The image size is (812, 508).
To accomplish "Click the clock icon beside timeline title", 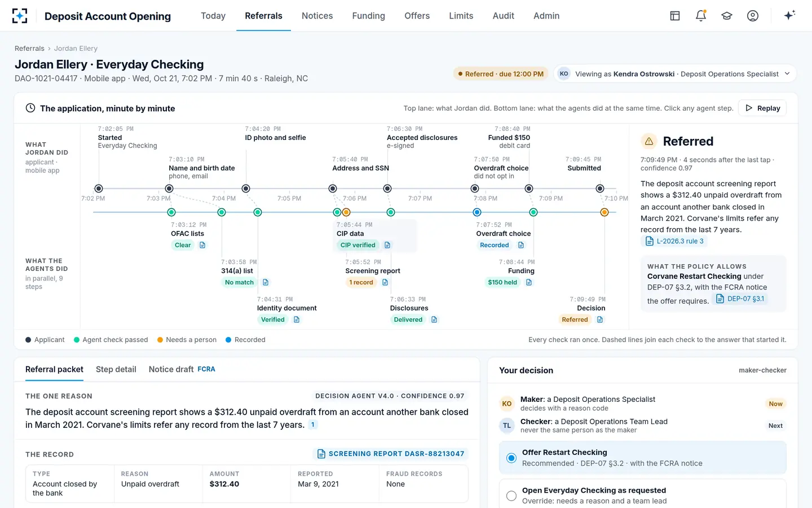I will point(30,108).
